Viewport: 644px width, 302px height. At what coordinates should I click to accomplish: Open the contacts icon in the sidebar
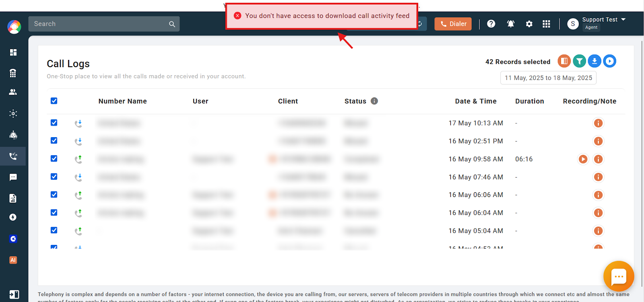[x=13, y=92]
